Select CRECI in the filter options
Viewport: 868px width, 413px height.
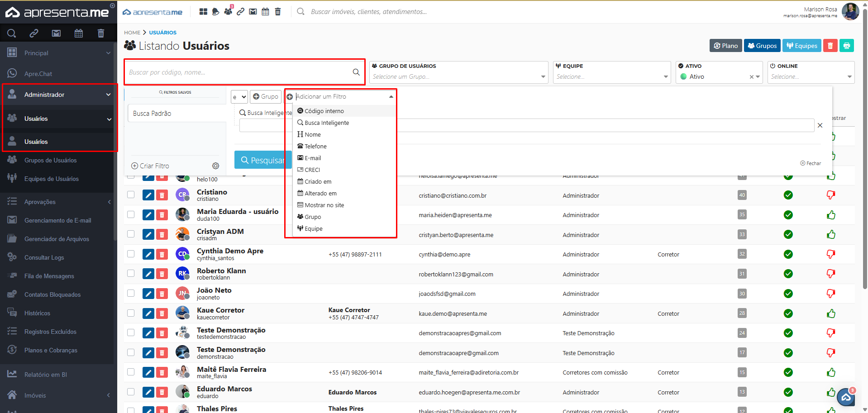pyautogui.click(x=312, y=170)
